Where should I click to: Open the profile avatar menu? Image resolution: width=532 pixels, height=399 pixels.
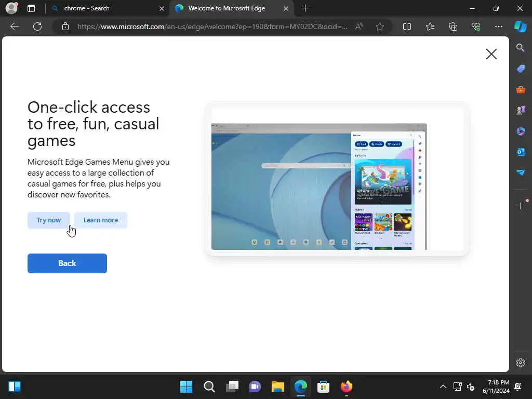(11, 8)
